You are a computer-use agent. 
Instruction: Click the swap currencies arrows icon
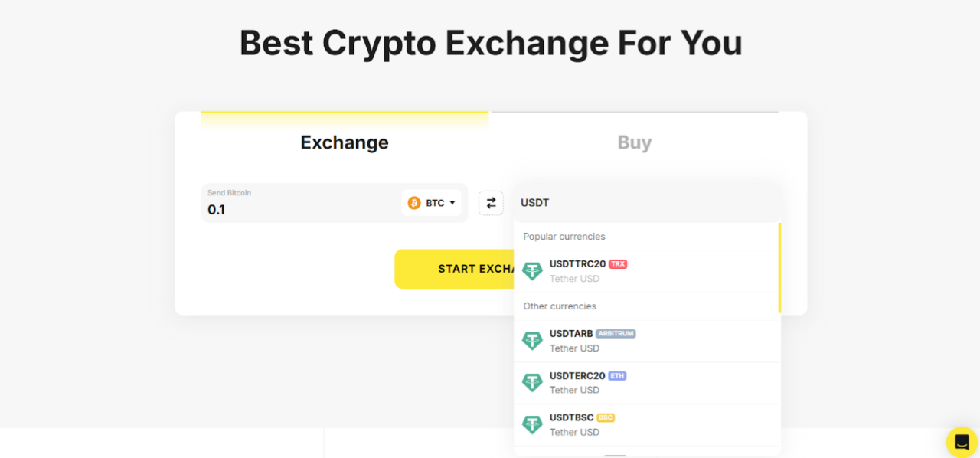(491, 203)
